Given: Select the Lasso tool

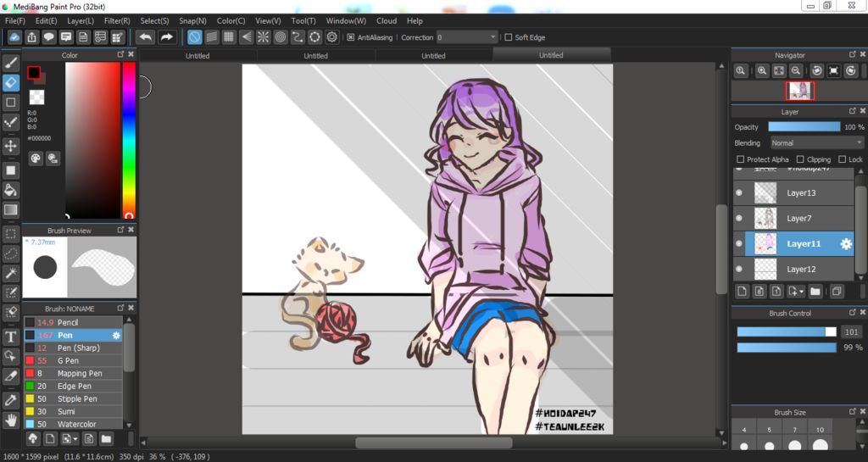Looking at the screenshot, I should point(10,253).
